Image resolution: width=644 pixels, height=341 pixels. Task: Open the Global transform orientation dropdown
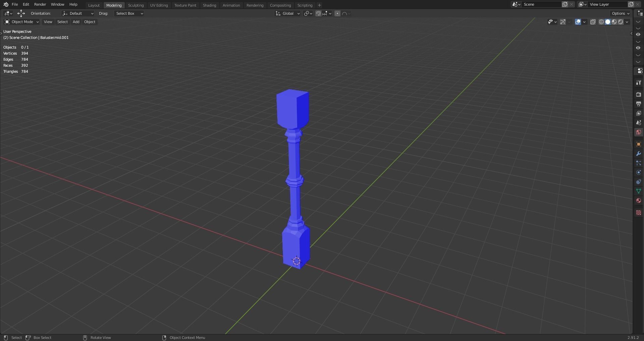coord(287,13)
